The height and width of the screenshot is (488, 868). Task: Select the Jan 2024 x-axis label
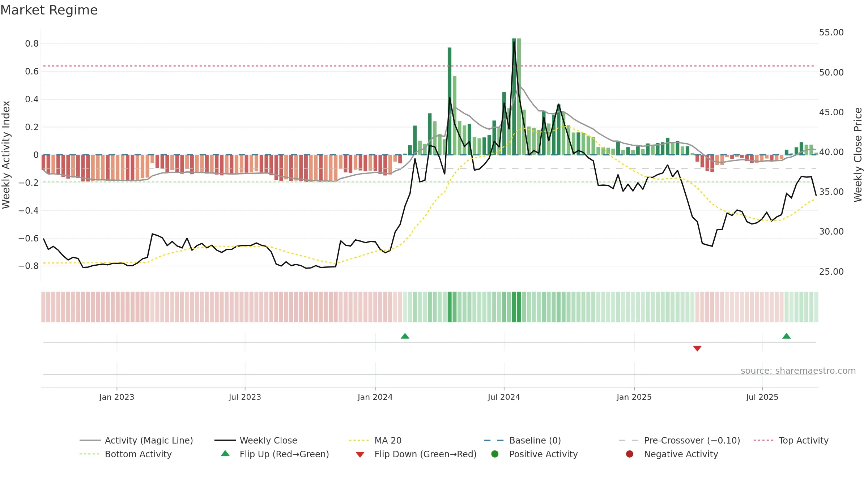tap(375, 397)
